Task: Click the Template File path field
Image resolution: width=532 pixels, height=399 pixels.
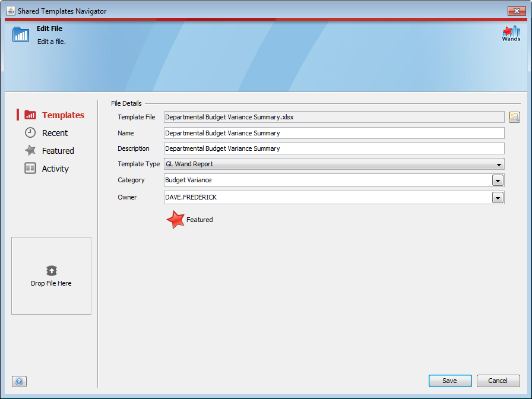Action: (x=334, y=117)
